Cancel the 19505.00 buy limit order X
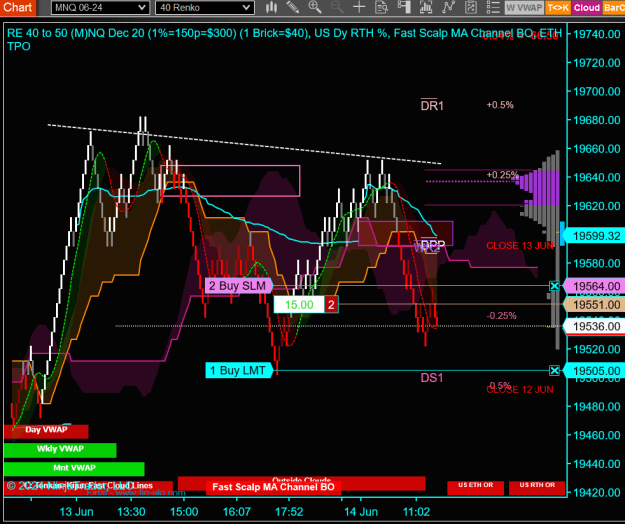Image resolution: width=625 pixels, height=524 pixels. coord(554,371)
